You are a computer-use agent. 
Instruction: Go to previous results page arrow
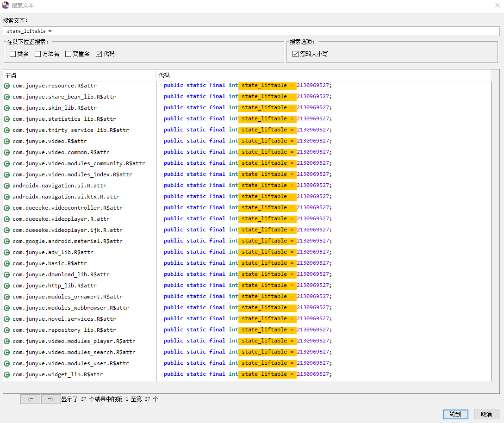(30, 399)
